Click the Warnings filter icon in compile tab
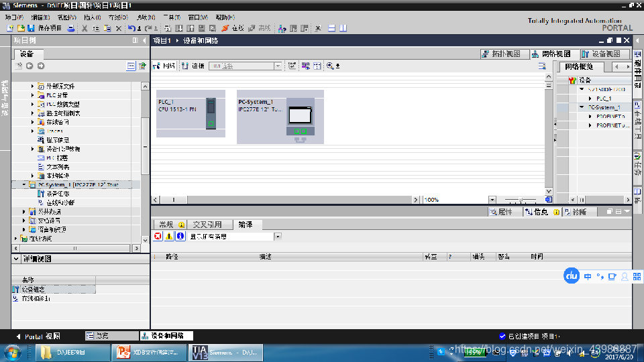The image size is (644, 362). pos(169,236)
